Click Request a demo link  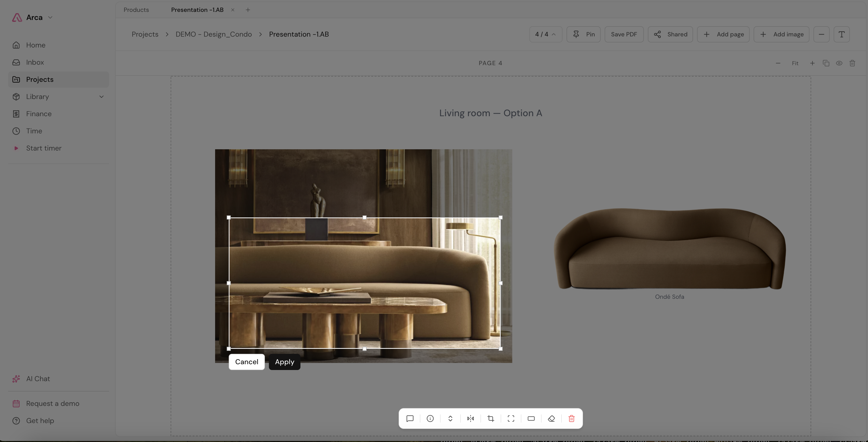point(58,403)
